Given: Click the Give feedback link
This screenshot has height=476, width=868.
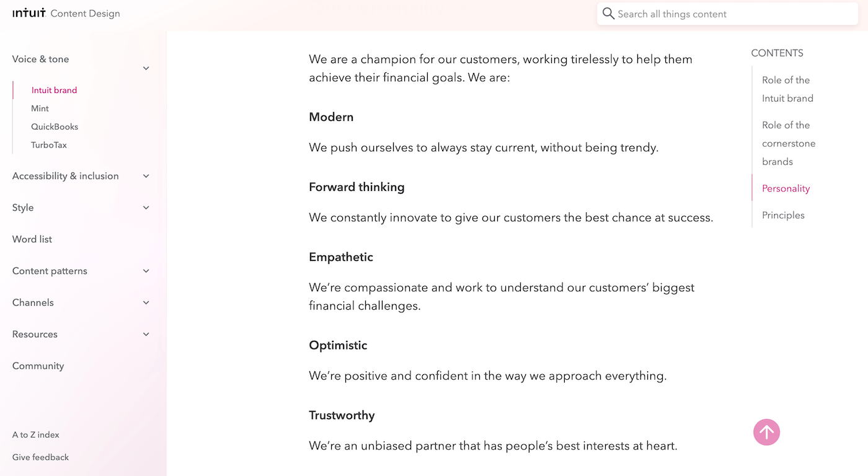Looking at the screenshot, I should [40, 457].
